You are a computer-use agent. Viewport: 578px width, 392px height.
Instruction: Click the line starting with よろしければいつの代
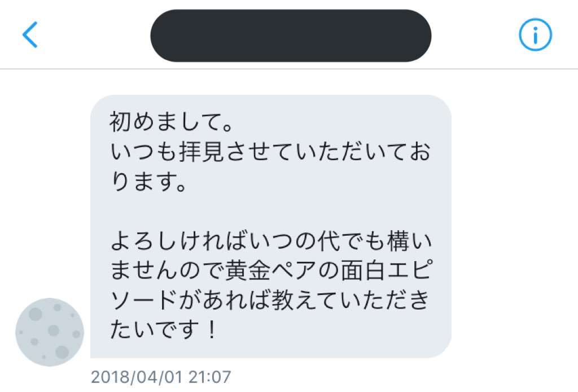pos(271,241)
